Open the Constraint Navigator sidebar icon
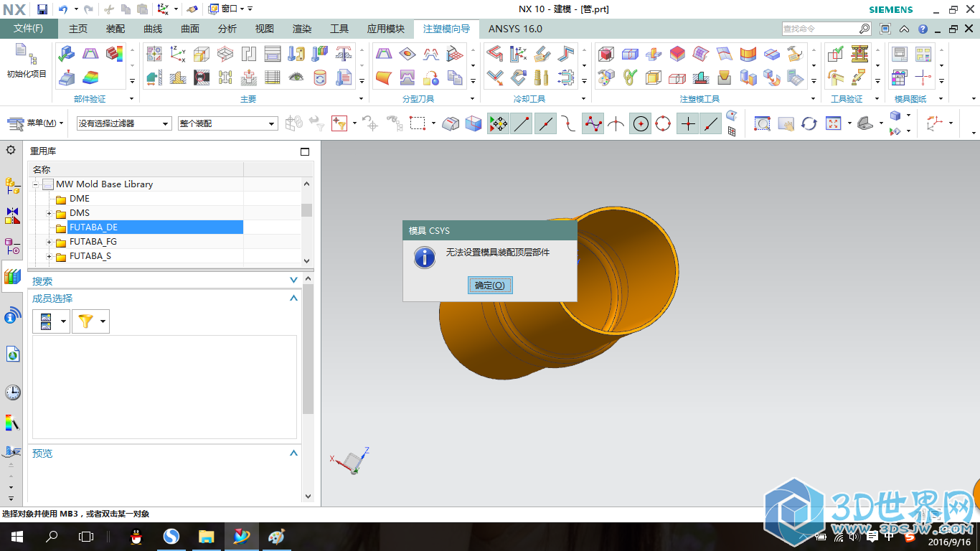Viewport: 980px width, 551px height. point(12,215)
